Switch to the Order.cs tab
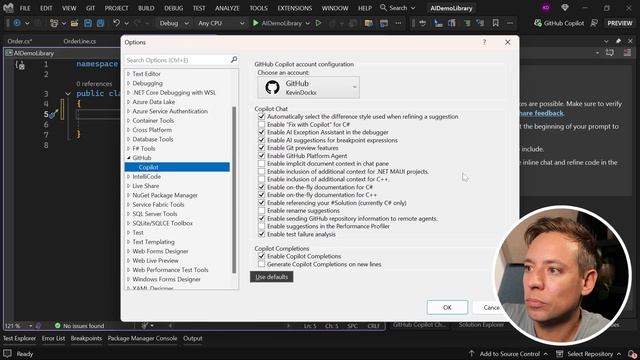This screenshot has height=360, width=640. (x=20, y=41)
